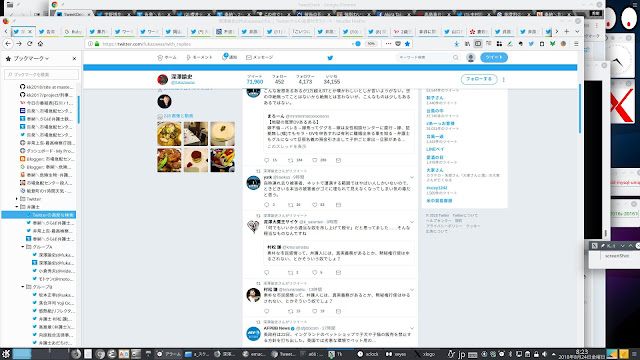
Task: Click the Firefox forward arrow
Action: pyautogui.click(x=19, y=44)
